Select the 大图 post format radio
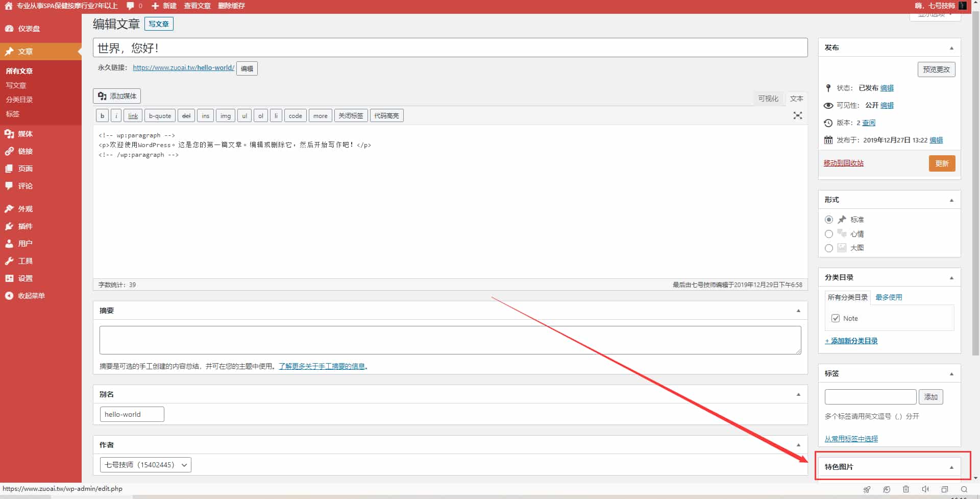The width and height of the screenshot is (980, 499). 829,248
